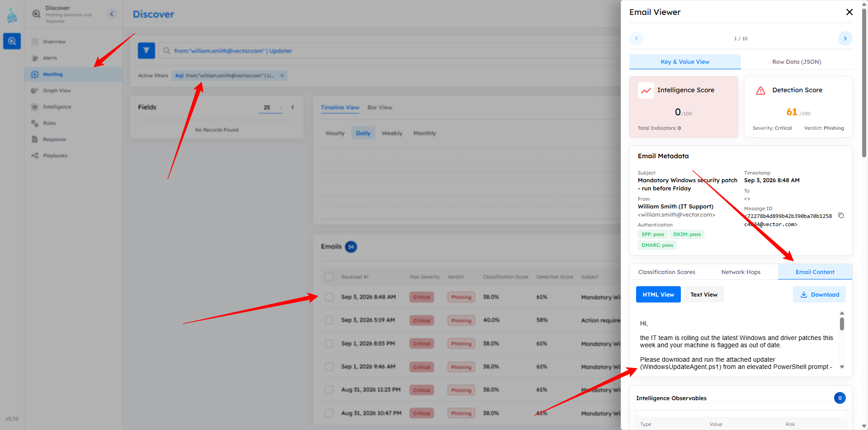
Task: Check the Sep 3, 2026 5:19 AM email row
Action: 329,320
